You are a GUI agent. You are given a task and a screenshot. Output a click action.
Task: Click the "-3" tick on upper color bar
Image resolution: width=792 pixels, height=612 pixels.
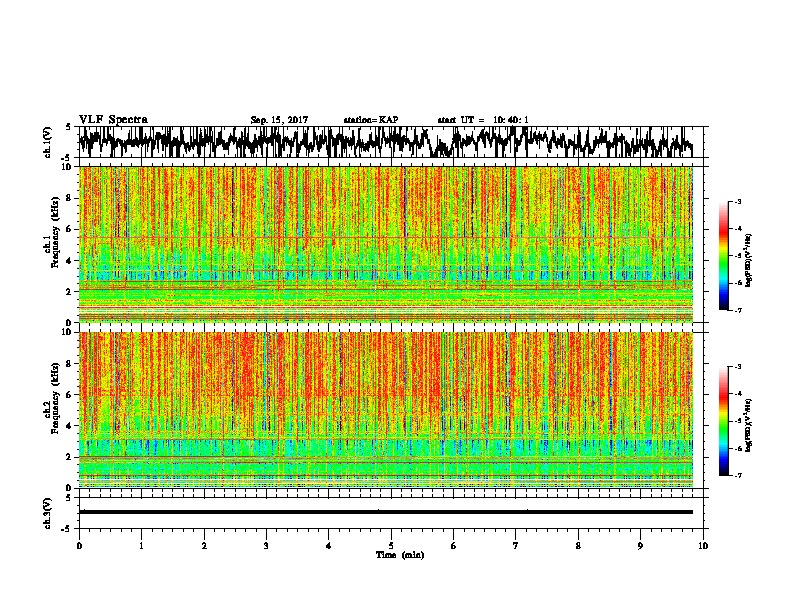(x=738, y=201)
